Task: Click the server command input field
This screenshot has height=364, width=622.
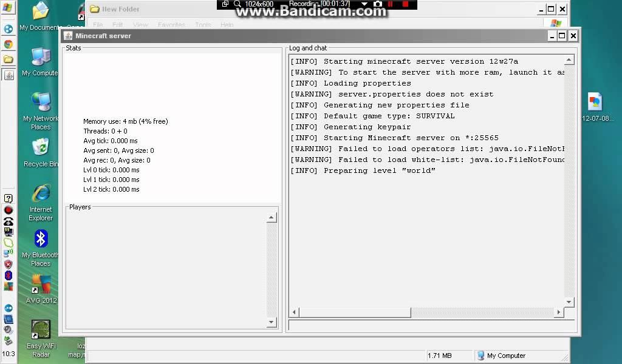Action: coord(432,326)
